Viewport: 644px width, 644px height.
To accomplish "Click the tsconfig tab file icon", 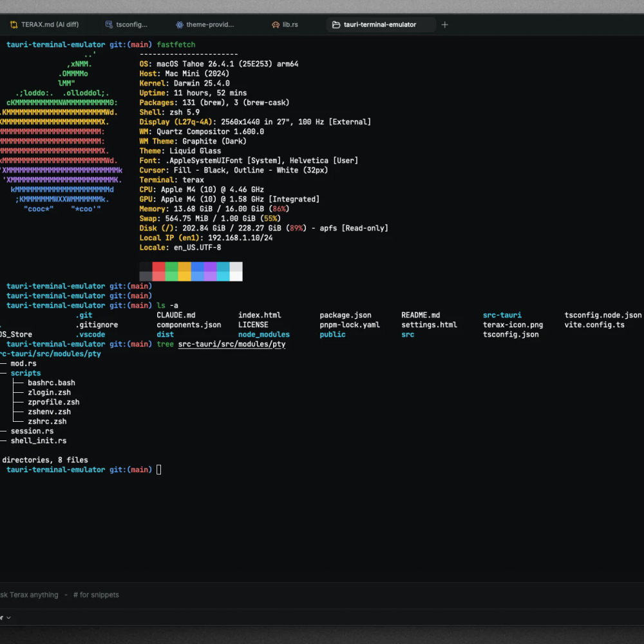I will pyautogui.click(x=109, y=24).
